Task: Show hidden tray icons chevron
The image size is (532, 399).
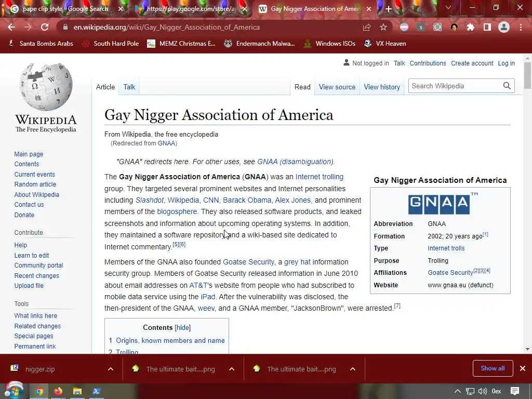Action: point(457,391)
